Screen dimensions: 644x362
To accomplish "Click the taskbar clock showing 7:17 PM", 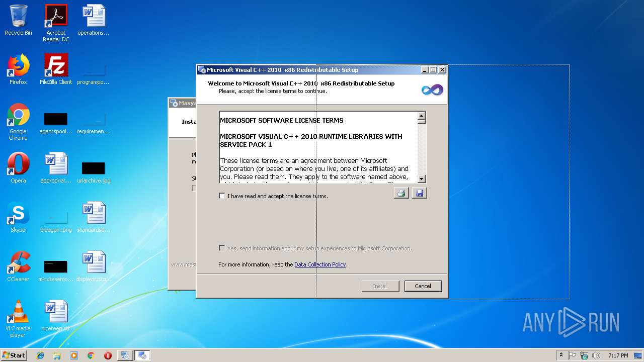I will 618,355.
